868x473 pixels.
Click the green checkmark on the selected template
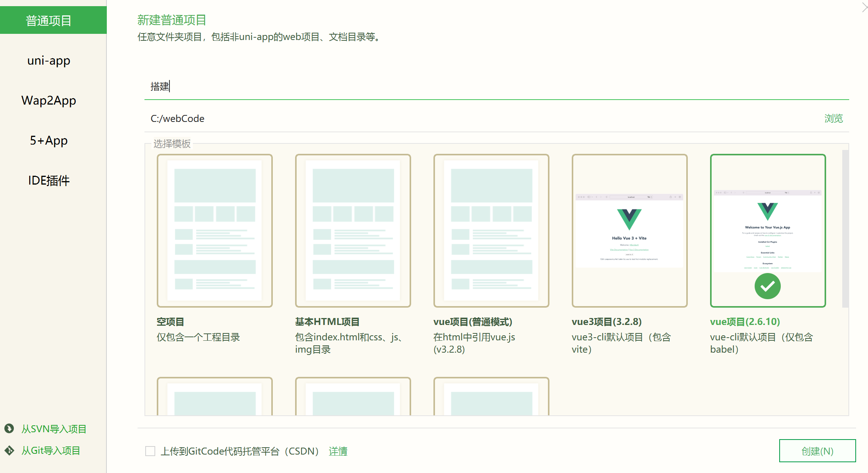click(x=767, y=286)
